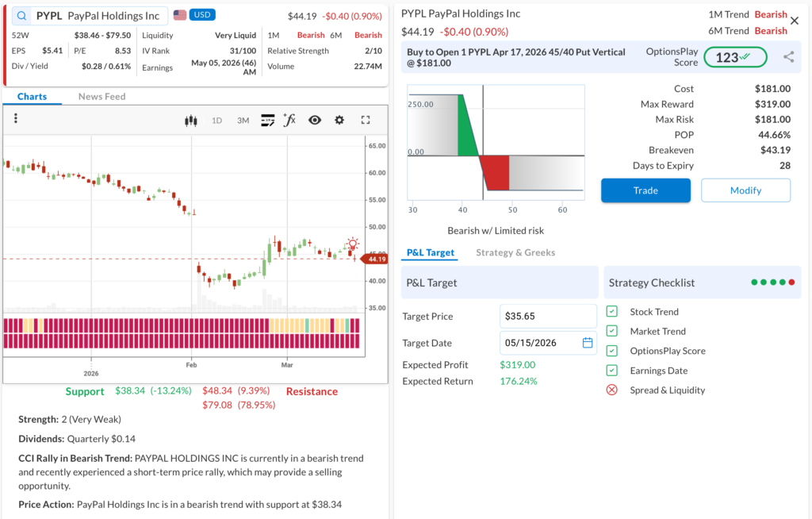Open the Target Date calendar picker
Viewport: 812px width, 519px height.
pos(588,343)
